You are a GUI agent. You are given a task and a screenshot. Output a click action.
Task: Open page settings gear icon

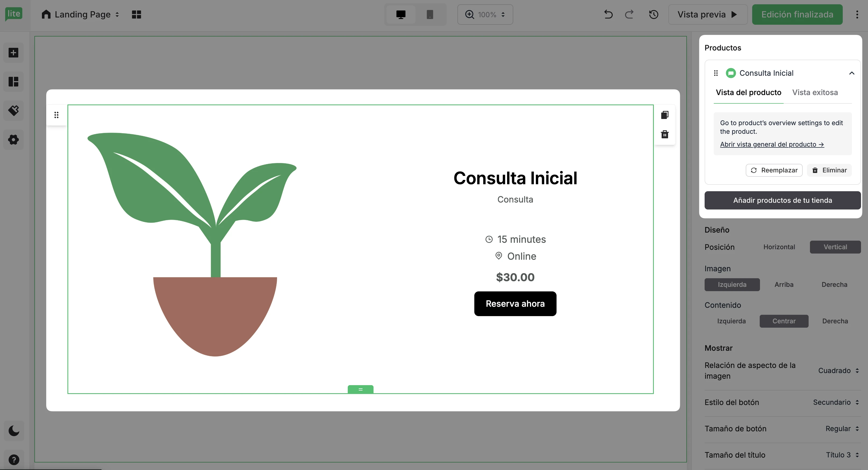[13, 139]
